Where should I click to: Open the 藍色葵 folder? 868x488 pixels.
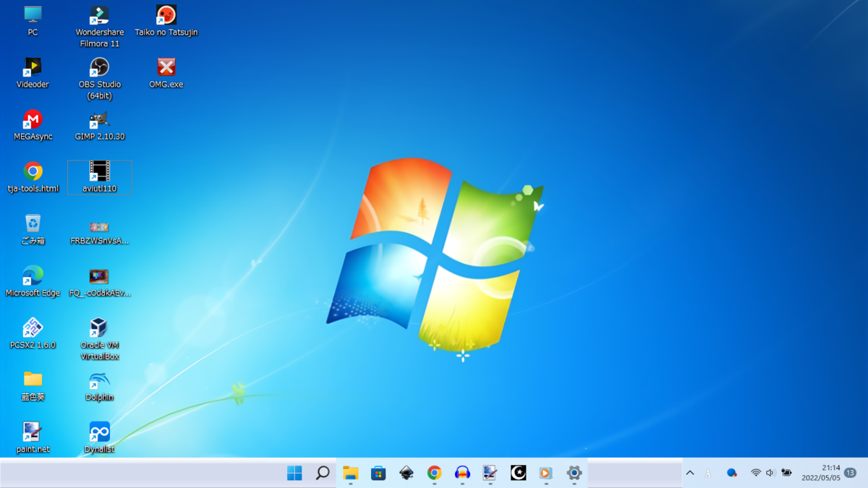[x=33, y=385]
